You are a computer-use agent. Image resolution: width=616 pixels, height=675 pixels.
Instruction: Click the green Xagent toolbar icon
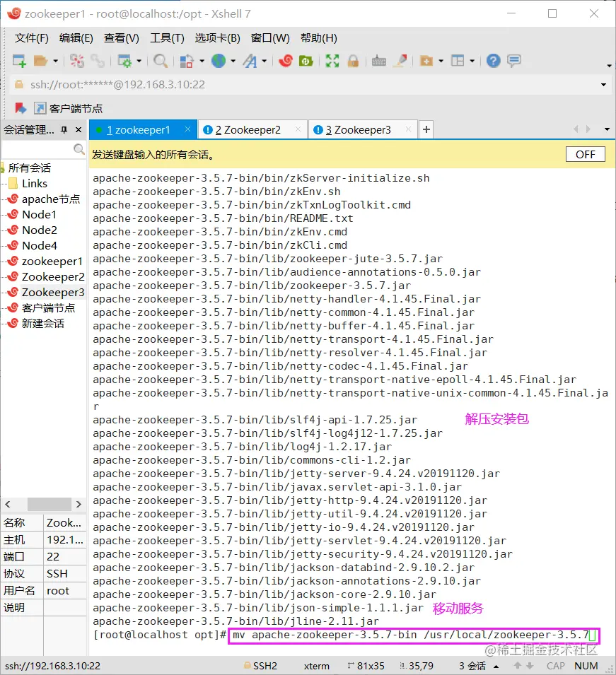click(x=306, y=61)
